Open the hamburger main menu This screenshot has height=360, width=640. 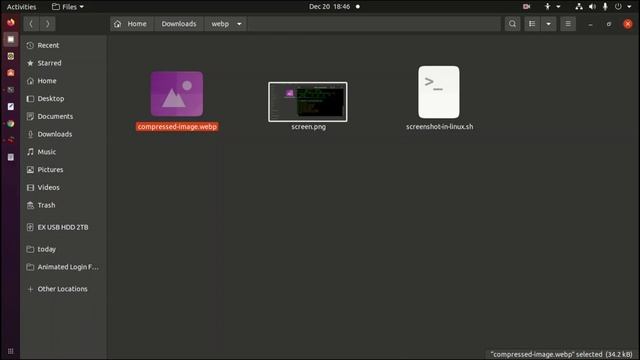568,24
